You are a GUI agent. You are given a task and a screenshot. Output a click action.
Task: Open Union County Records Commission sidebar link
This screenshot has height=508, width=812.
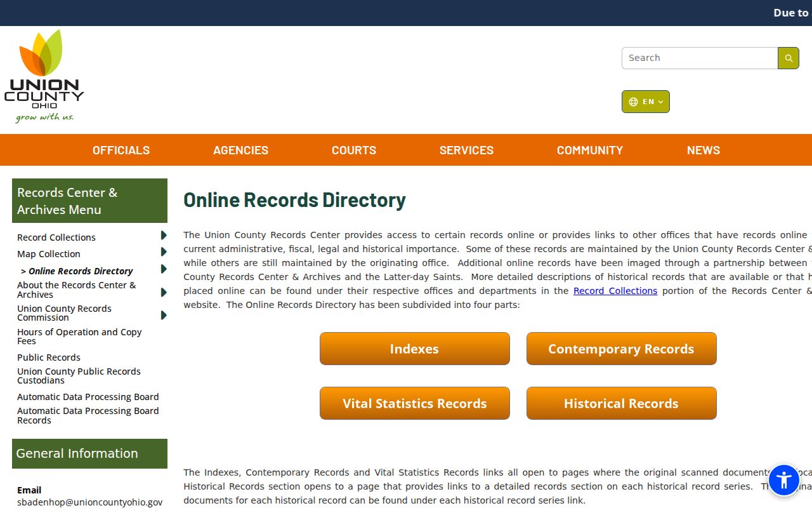tap(64, 313)
